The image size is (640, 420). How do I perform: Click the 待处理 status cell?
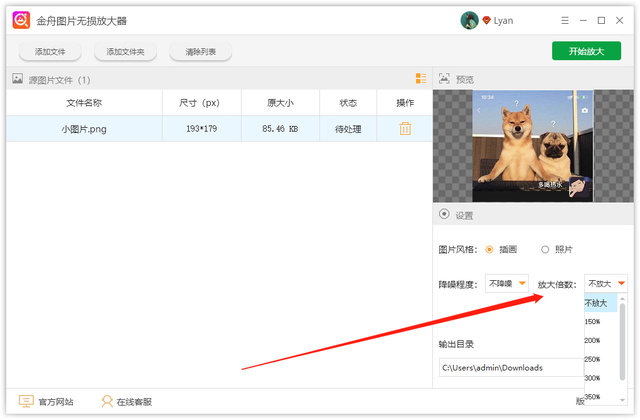pyautogui.click(x=348, y=129)
